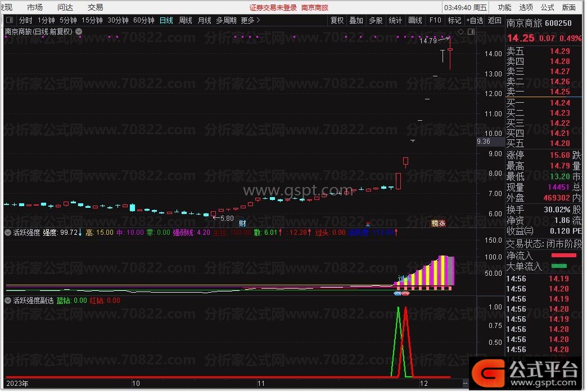Open the 公式 menu
The width and height of the screenshot is (587, 392).
pos(547,7)
